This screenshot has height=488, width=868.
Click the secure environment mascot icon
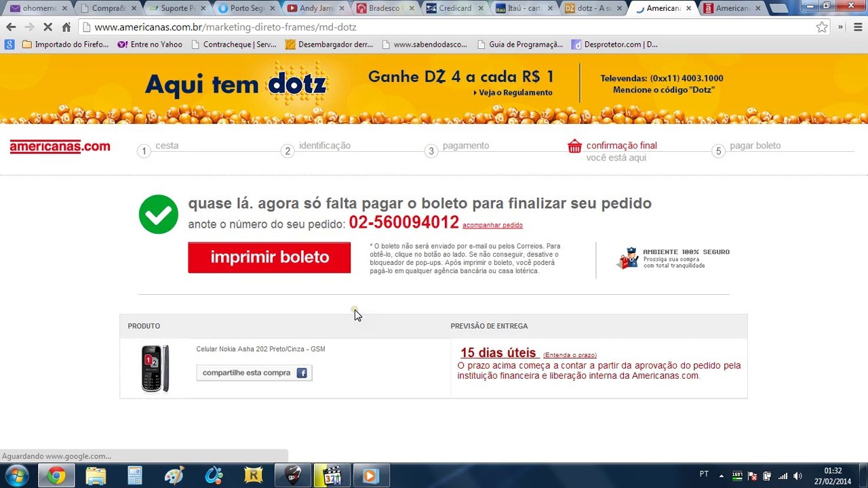pyautogui.click(x=628, y=258)
